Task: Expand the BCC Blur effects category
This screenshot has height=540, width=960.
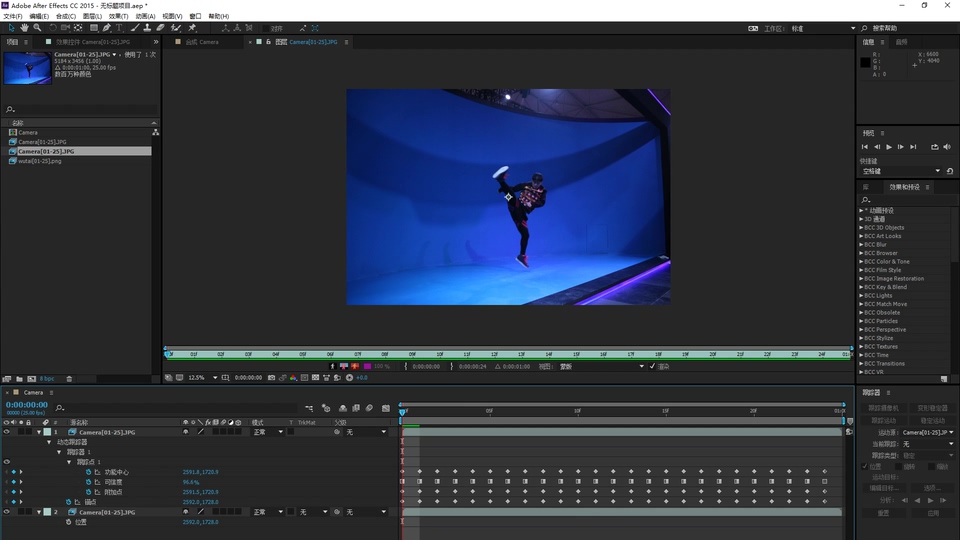Action: pos(861,245)
